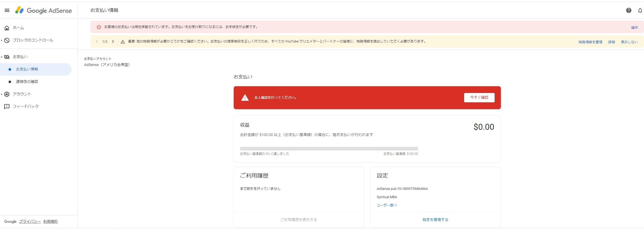Viewport: 644px width, 230px height.
Task: Click the AdSense pub-7615899755884864 text
Action: [402, 189]
